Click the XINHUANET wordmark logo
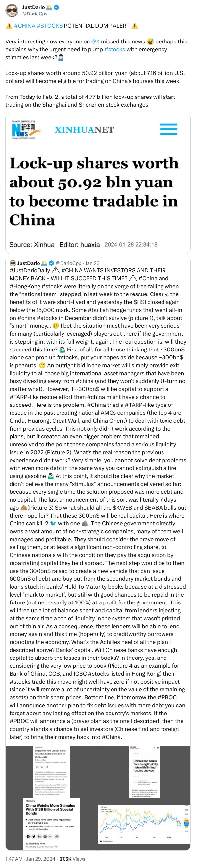The height and width of the screenshot is (868, 201). (84, 130)
